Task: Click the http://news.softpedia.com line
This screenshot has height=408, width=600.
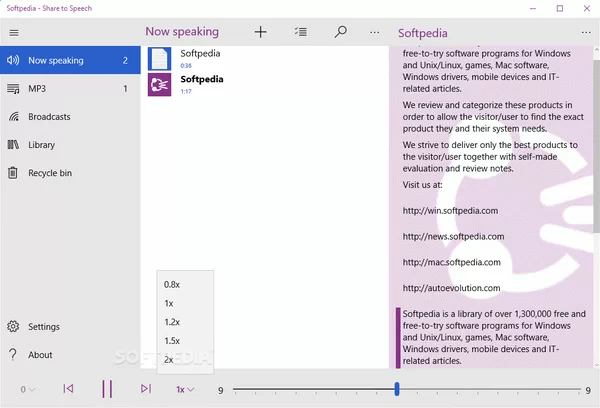Action: [453, 237]
